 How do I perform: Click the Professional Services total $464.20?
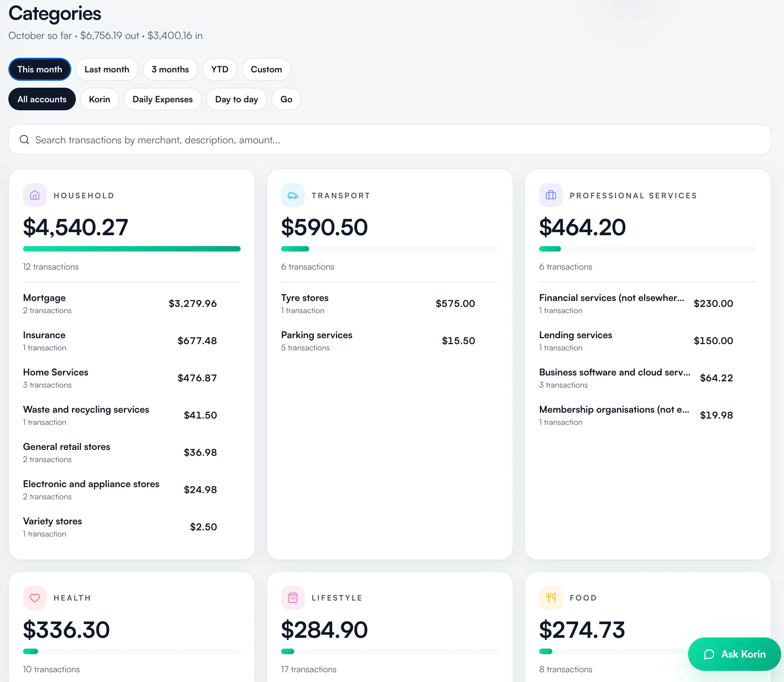tap(582, 227)
